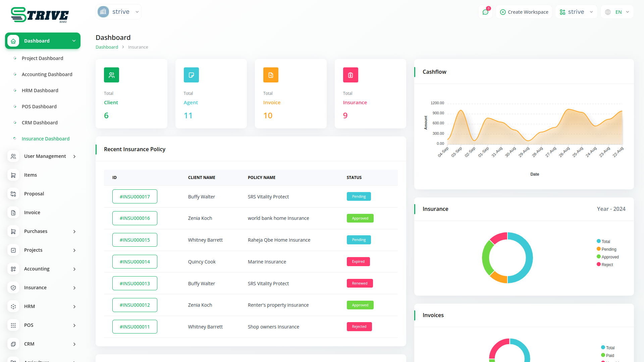Click the Total Insurance card icon
644x362 pixels.
pyautogui.click(x=351, y=75)
